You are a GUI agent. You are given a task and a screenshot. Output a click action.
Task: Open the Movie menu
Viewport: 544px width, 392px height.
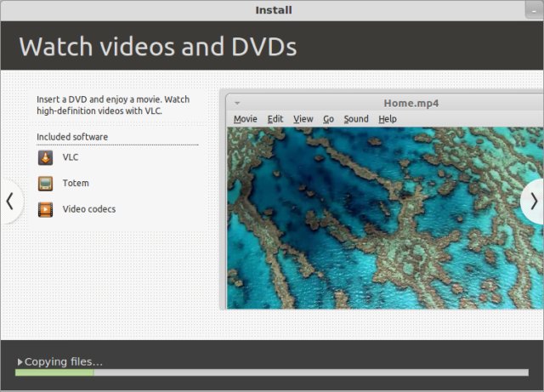click(x=245, y=119)
